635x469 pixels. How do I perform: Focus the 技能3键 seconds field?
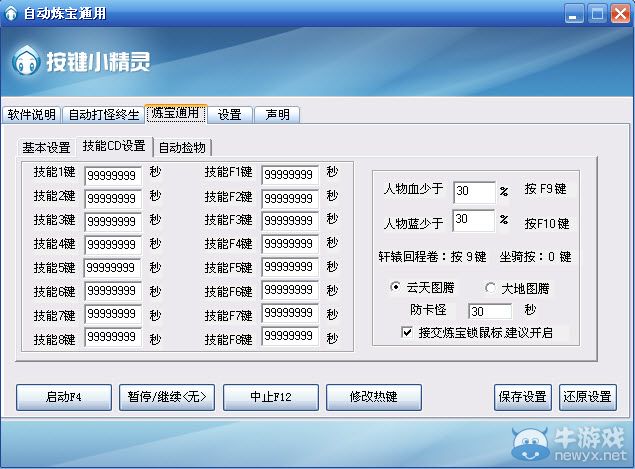(113, 222)
